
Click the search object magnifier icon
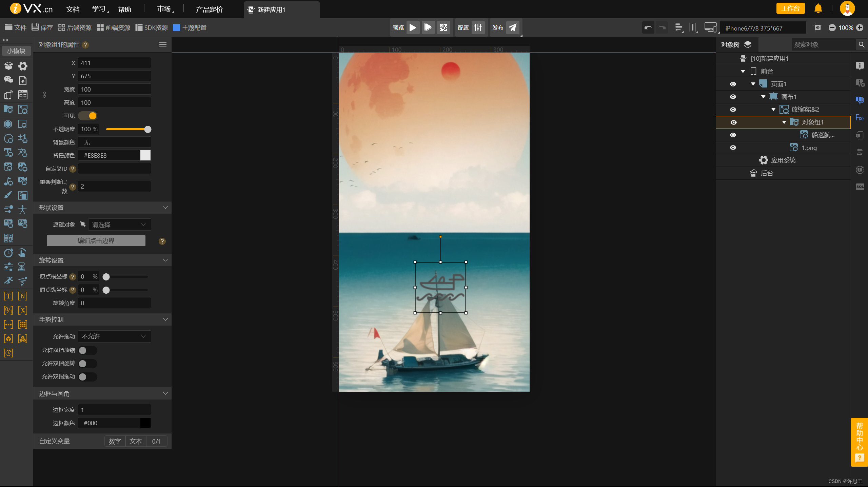tap(861, 44)
